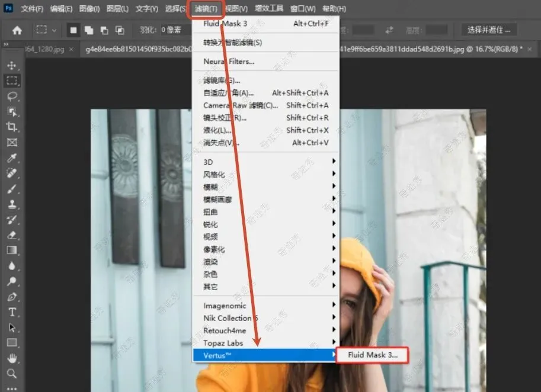Swap width and height arrows icon

click(x=389, y=30)
